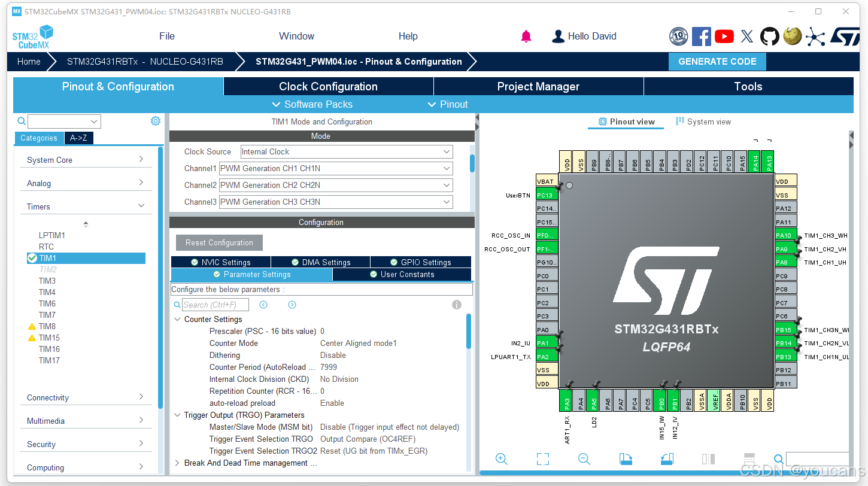Click the Reset Configuration button
The width and height of the screenshot is (868, 486).
point(219,243)
